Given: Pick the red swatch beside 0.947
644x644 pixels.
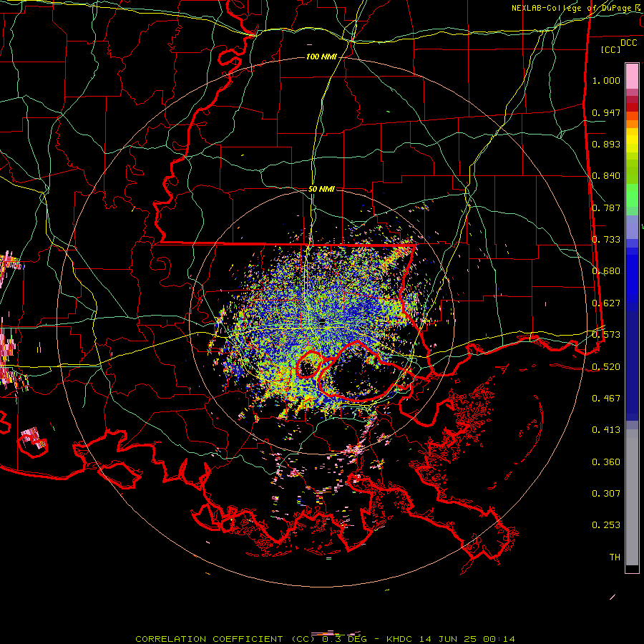Looking at the screenshot, I should [632, 107].
